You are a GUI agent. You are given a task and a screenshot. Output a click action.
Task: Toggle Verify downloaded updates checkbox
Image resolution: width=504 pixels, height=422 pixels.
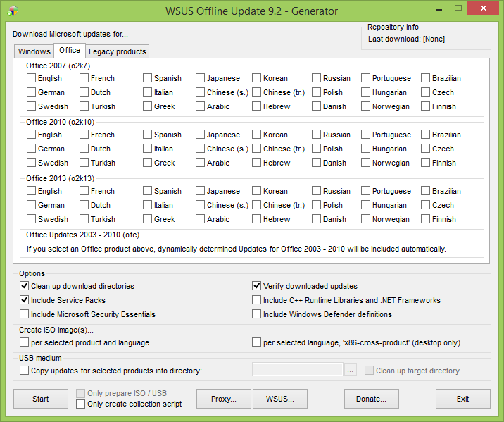[x=257, y=286]
